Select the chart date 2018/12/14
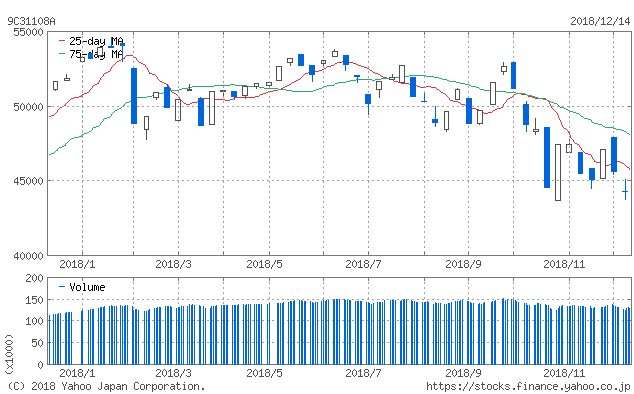The height and width of the screenshot is (394, 634). [x=600, y=21]
